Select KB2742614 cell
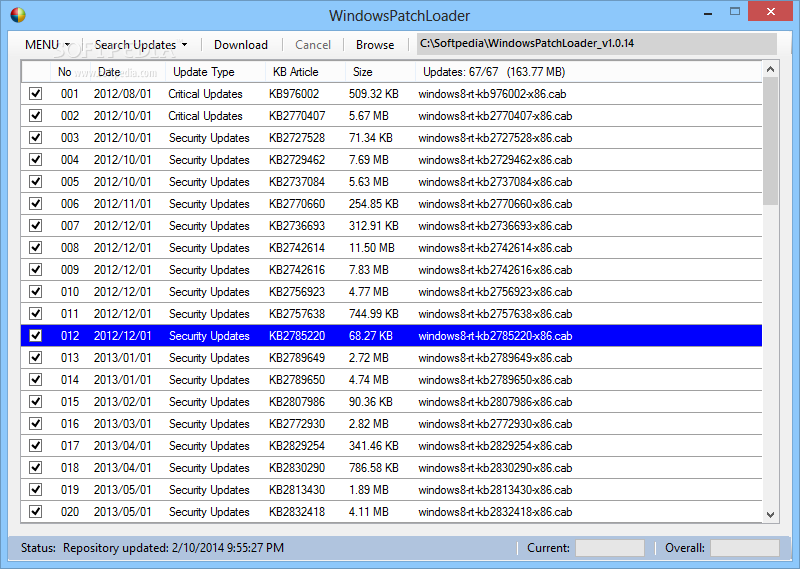Screen dimensions: 800x569 [297, 248]
